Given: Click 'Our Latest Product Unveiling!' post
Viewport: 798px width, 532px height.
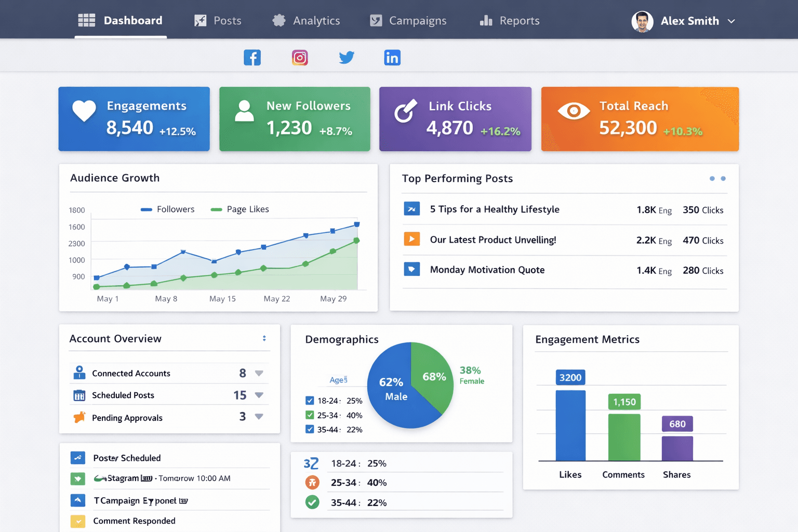Looking at the screenshot, I should 493,240.
